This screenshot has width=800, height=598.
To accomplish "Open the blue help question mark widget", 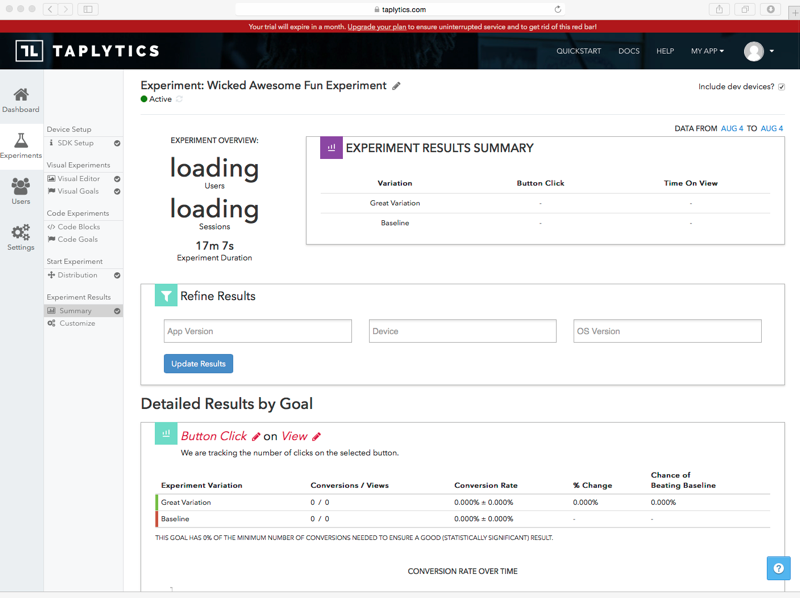I will click(x=779, y=568).
